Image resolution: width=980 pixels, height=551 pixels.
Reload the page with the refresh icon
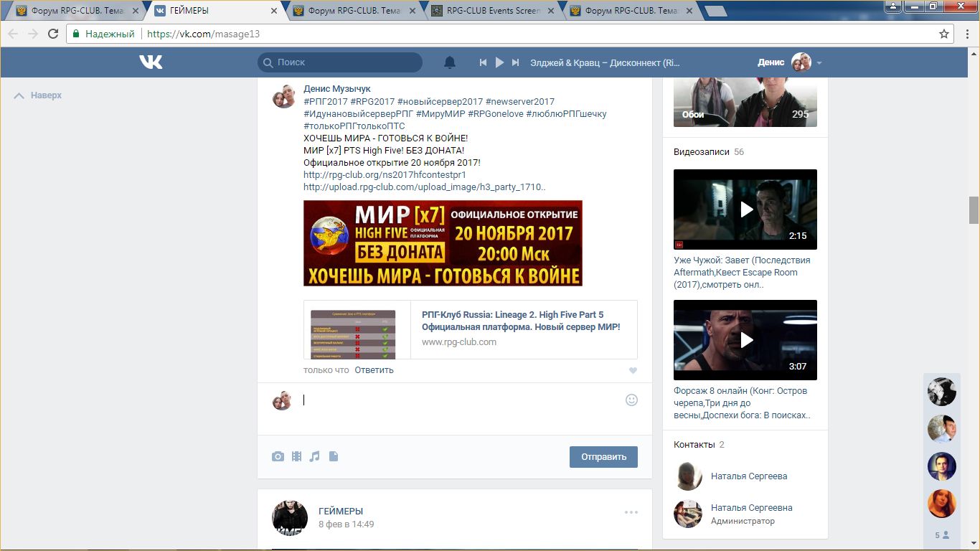point(53,34)
